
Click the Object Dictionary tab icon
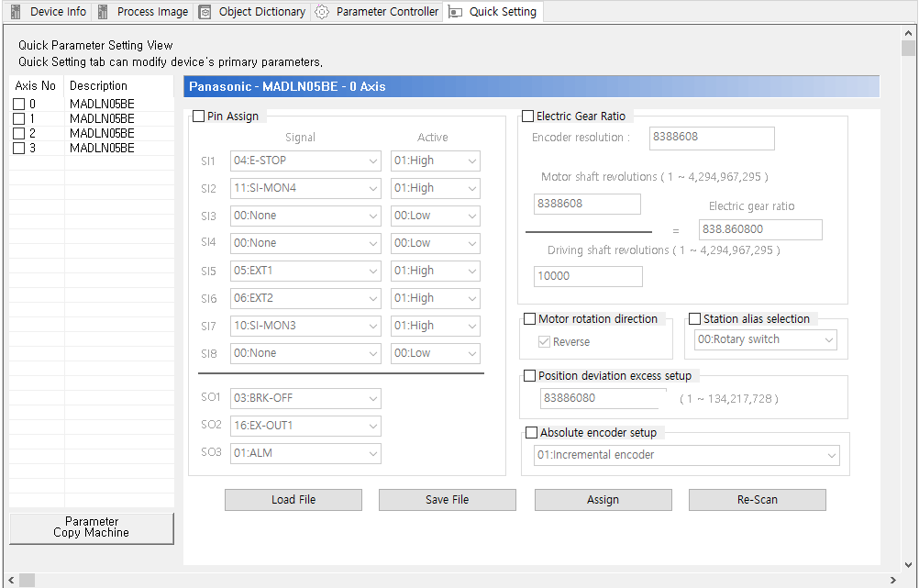point(205,12)
